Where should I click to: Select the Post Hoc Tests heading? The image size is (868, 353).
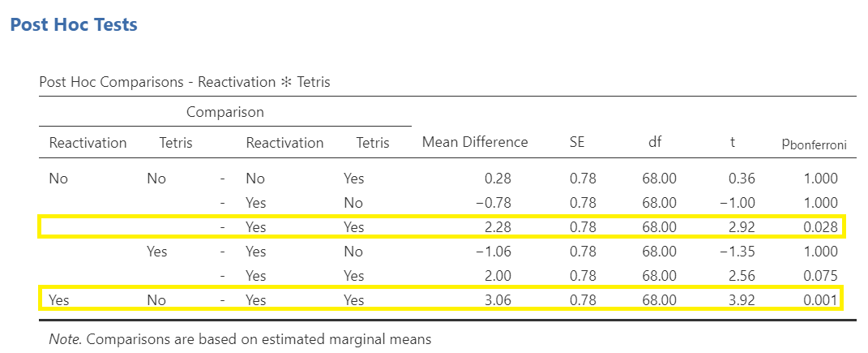[74, 25]
